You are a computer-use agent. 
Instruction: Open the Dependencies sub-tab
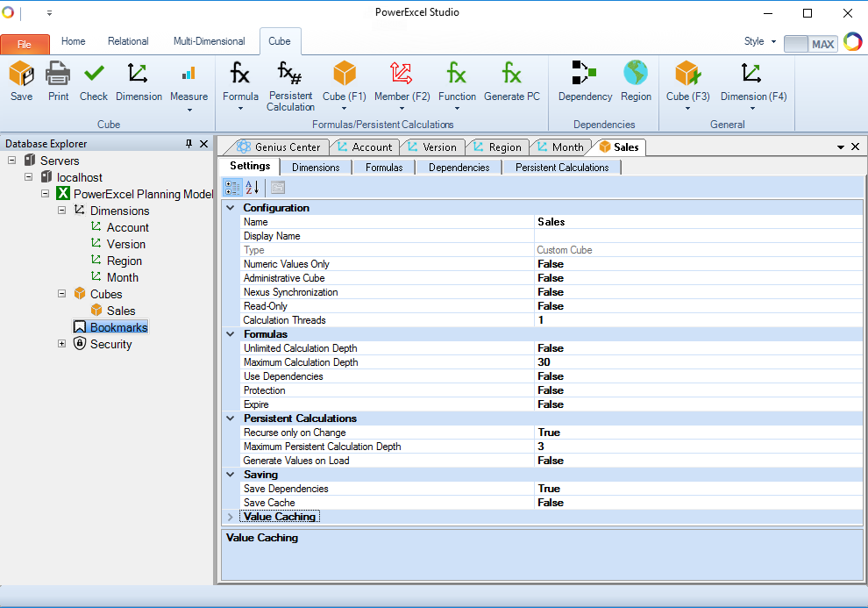(459, 168)
